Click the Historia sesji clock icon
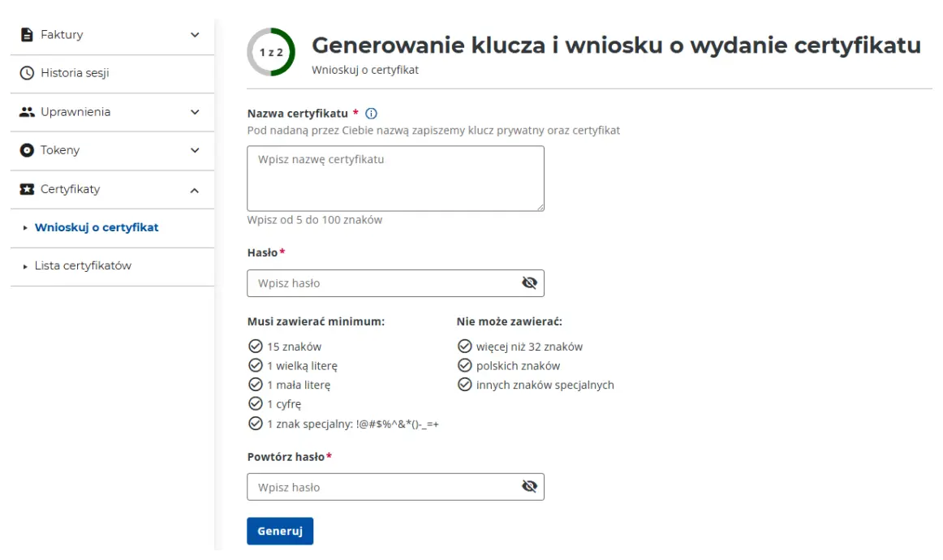The image size is (943, 560). point(27,73)
